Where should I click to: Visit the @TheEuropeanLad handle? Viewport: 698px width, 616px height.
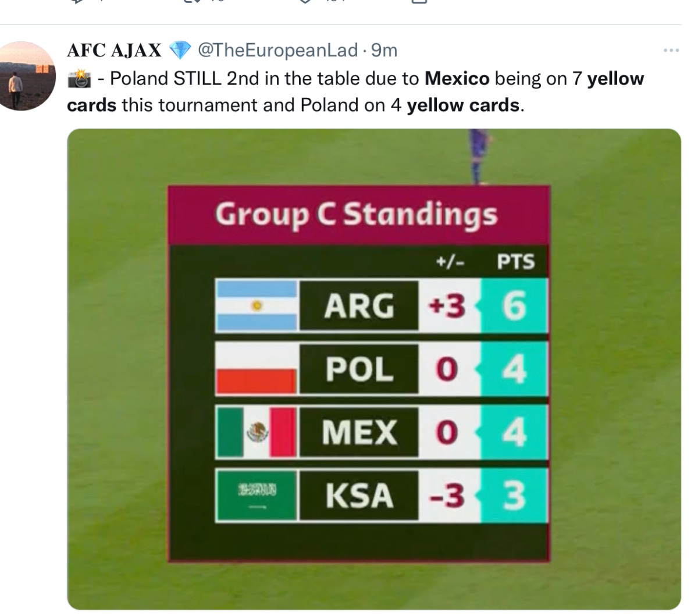pyautogui.click(x=277, y=51)
